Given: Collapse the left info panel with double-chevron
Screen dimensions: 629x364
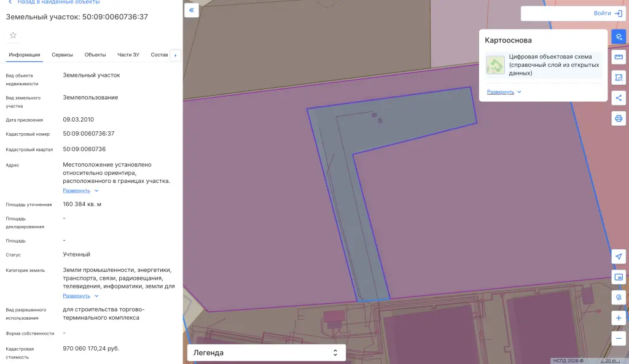Looking at the screenshot, I should (x=192, y=10).
